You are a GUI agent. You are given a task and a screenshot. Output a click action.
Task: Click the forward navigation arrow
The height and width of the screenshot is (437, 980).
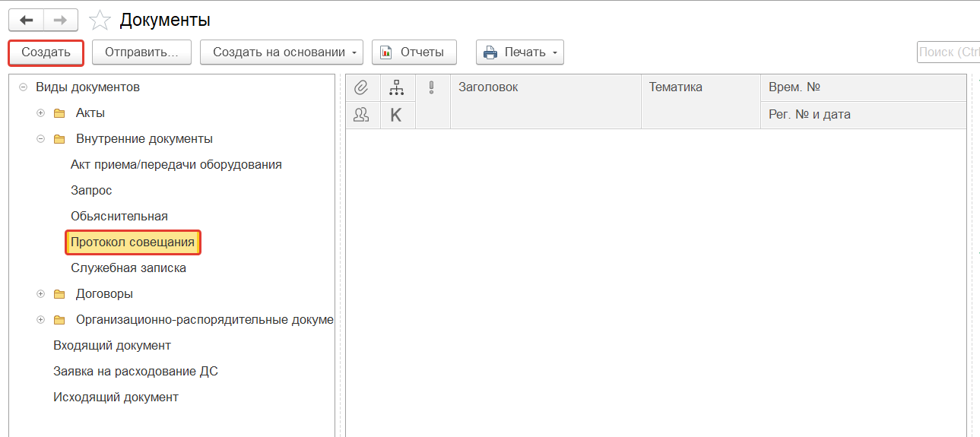pyautogui.click(x=60, y=20)
